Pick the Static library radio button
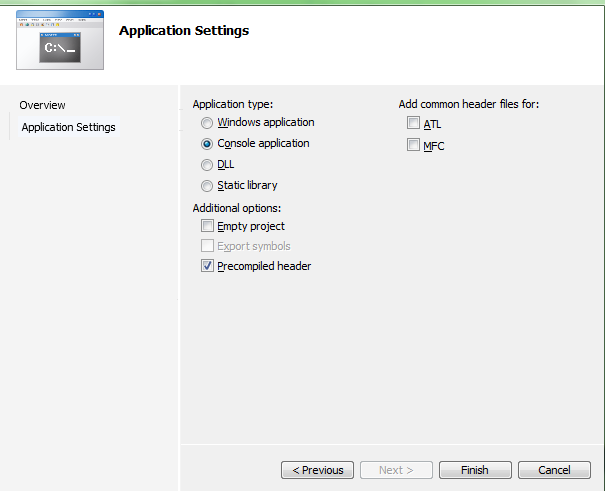The width and height of the screenshot is (605, 491). click(x=207, y=186)
